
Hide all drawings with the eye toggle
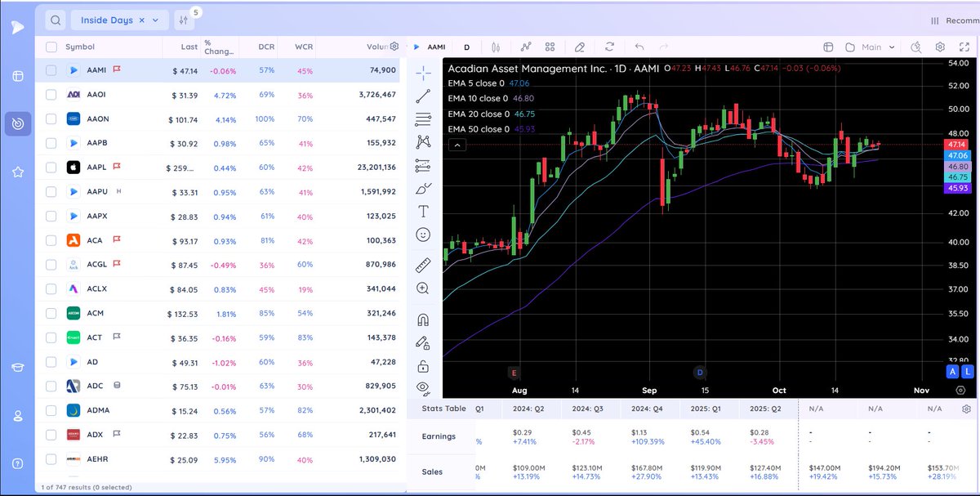click(423, 388)
